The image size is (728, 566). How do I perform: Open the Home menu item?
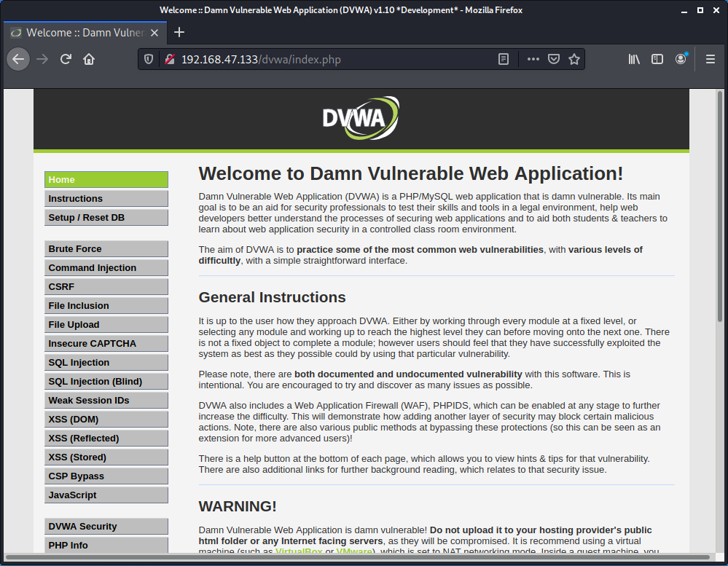[x=106, y=179]
